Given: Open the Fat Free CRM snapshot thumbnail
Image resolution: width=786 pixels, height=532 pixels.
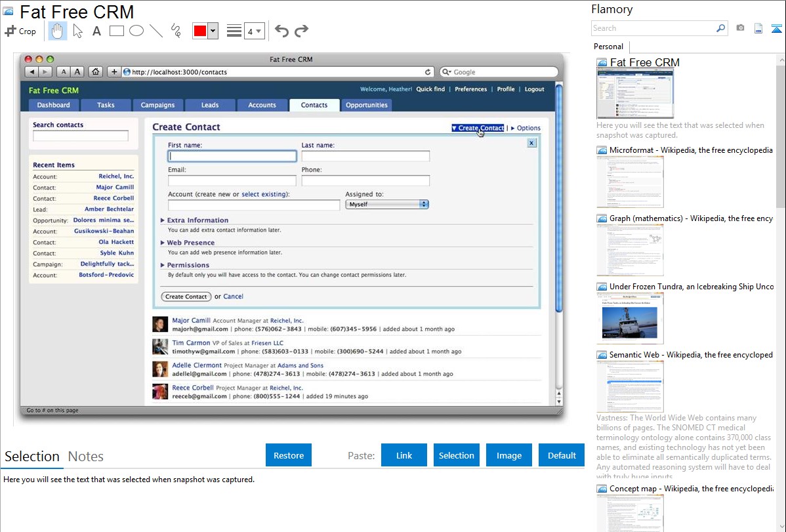Looking at the screenshot, I should pos(635,93).
